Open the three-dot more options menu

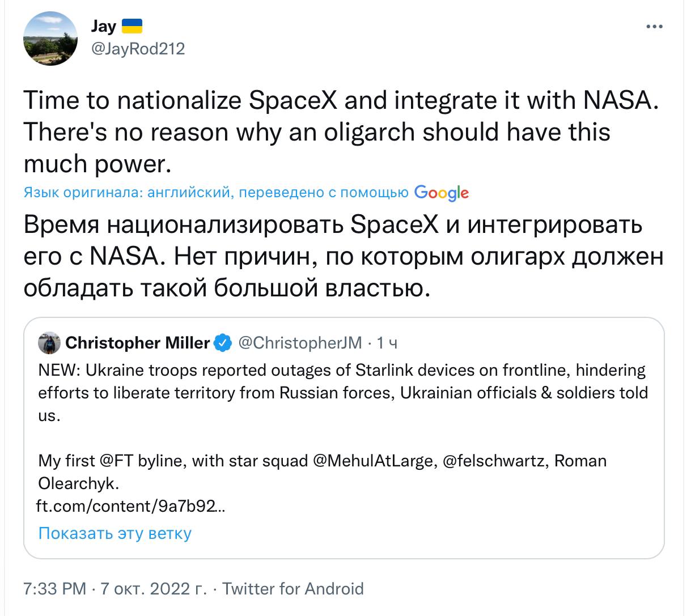point(655,27)
